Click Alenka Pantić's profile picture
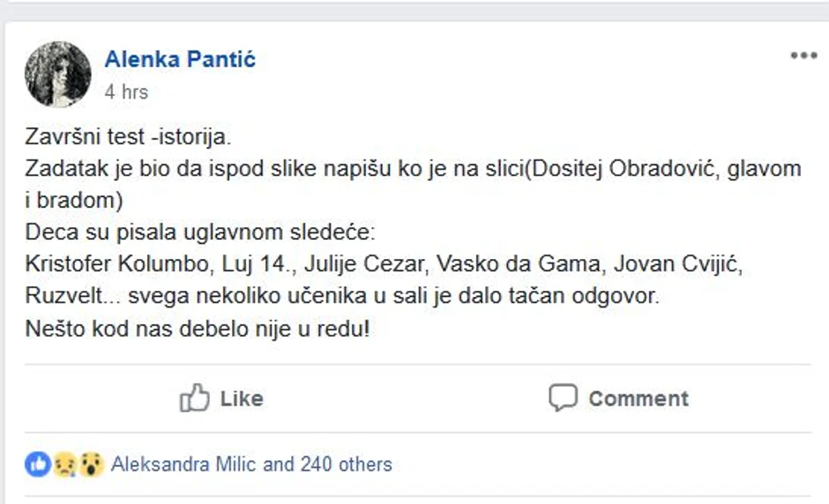 click(x=58, y=75)
